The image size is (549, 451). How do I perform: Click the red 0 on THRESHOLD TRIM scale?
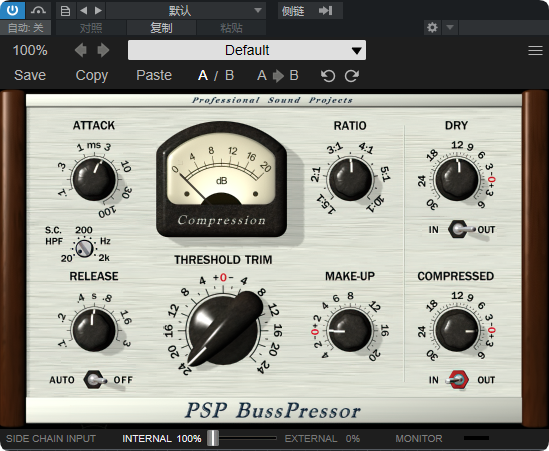coord(223,278)
